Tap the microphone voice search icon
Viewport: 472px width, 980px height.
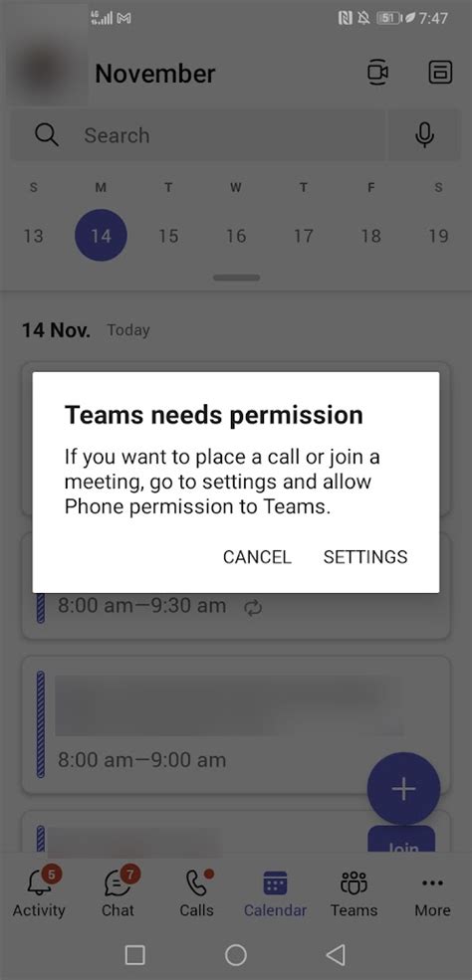424,135
